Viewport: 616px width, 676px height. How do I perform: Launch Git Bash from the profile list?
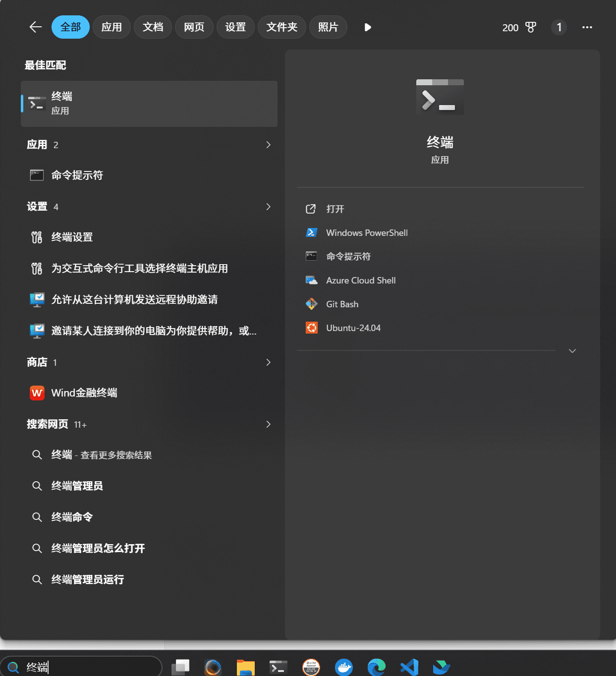342,304
